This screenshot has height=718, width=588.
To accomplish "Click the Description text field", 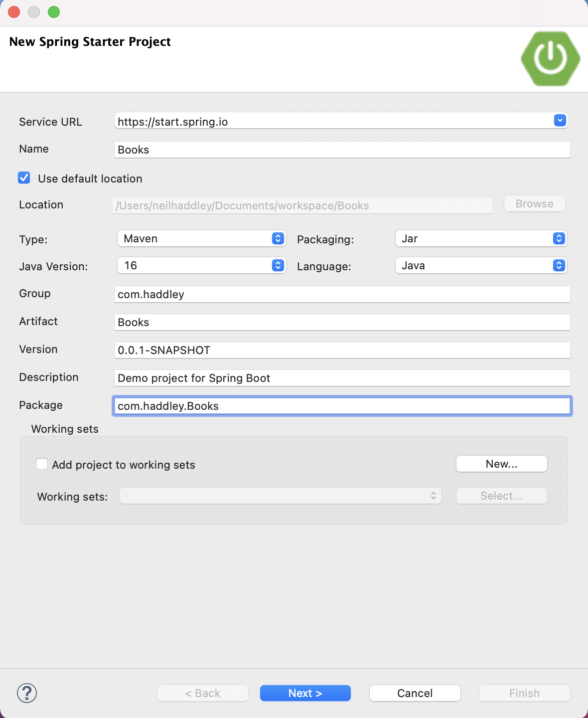I will coord(342,378).
